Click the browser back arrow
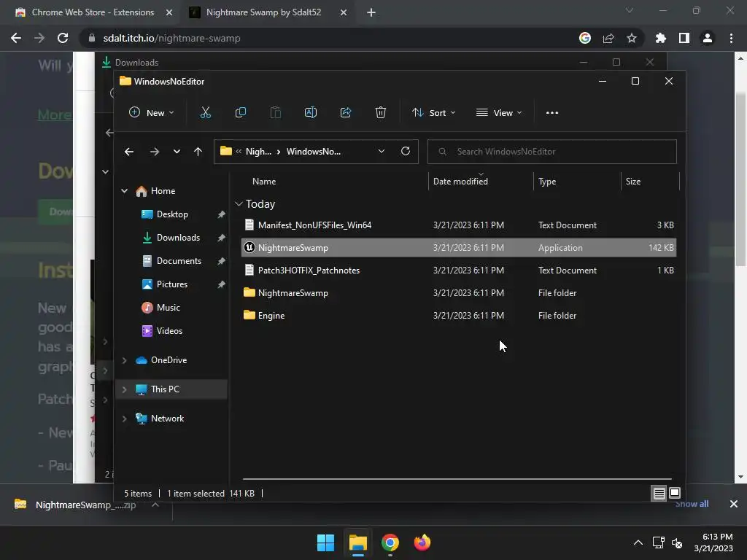This screenshot has height=560, width=747. 16,38
